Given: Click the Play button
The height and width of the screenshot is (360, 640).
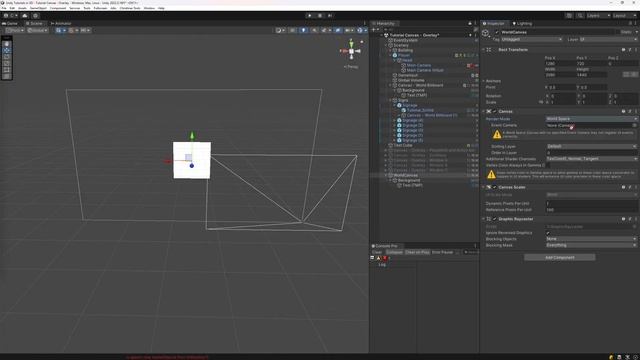Looking at the screenshot, I should click(310, 16).
